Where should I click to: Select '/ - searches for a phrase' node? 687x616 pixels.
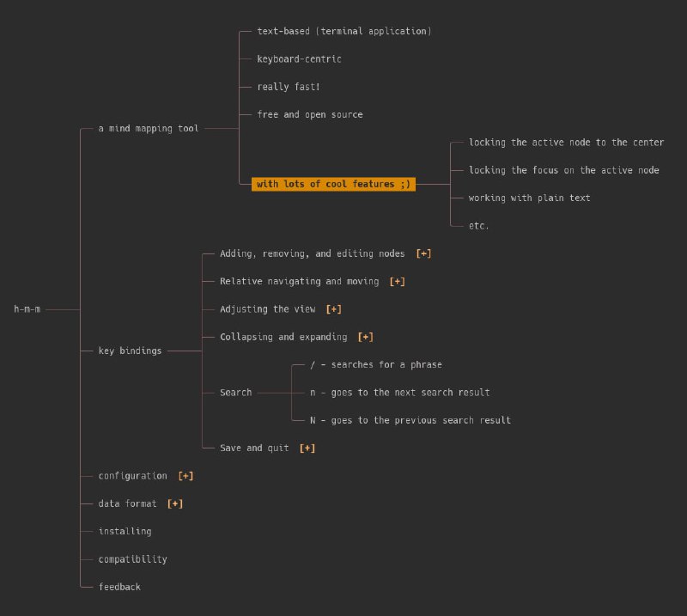(x=375, y=364)
